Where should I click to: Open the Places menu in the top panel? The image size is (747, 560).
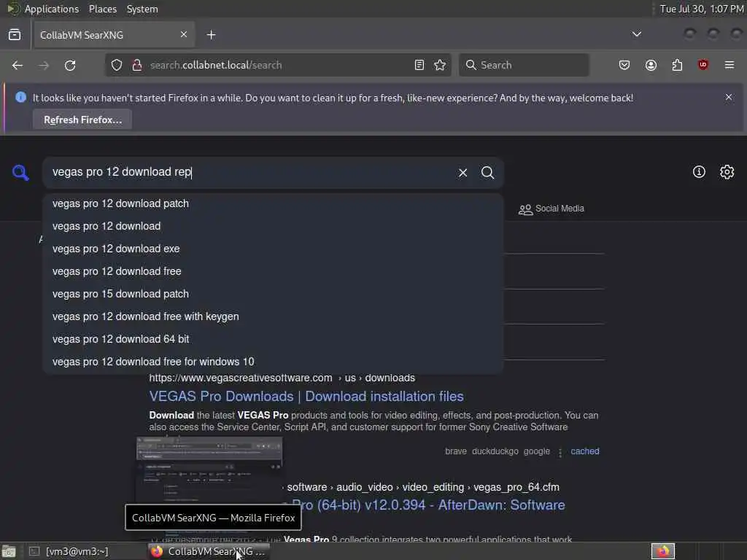tap(103, 9)
